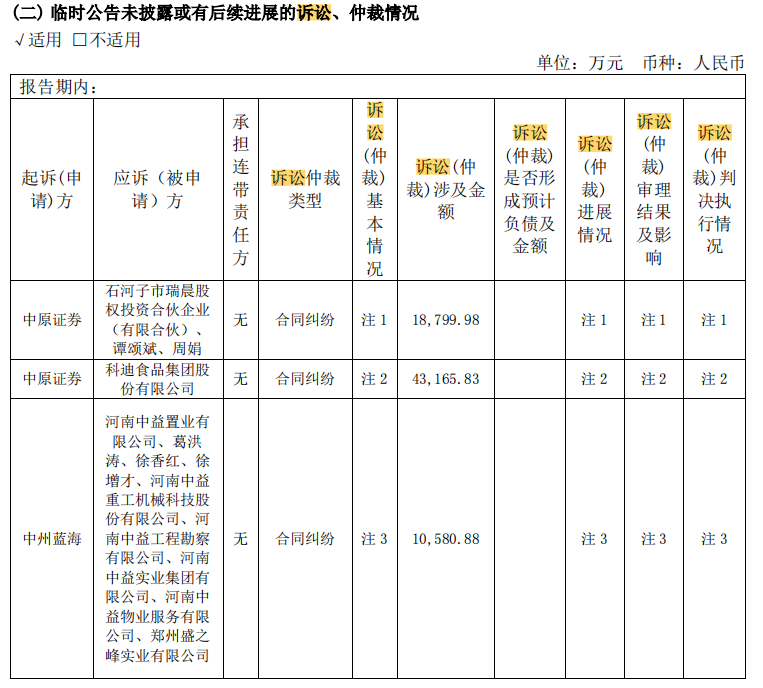The width and height of the screenshot is (763, 688).
Task: Click 注 2 in the 判决执行 column
Action: click(x=714, y=379)
